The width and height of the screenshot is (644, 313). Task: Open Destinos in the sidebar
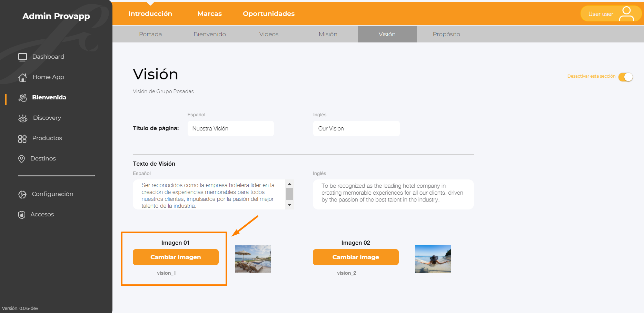coord(43,158)
